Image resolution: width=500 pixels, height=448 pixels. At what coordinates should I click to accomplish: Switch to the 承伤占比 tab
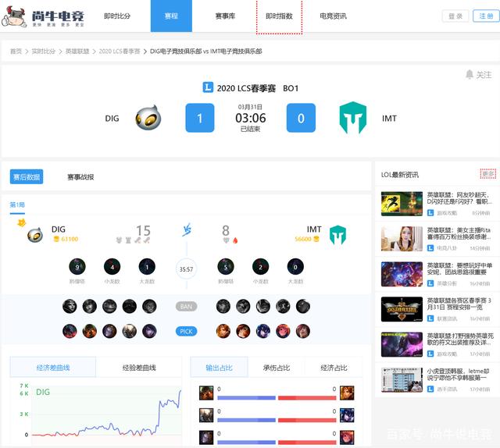[277, 368]
